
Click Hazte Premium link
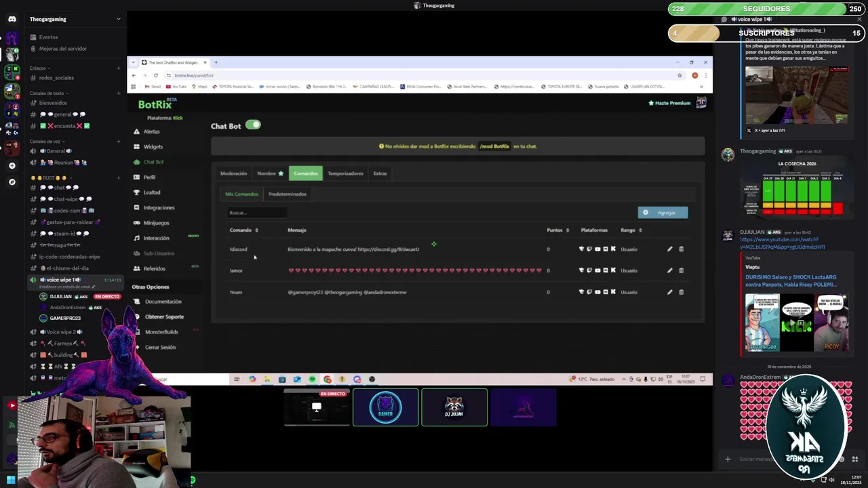669,103
